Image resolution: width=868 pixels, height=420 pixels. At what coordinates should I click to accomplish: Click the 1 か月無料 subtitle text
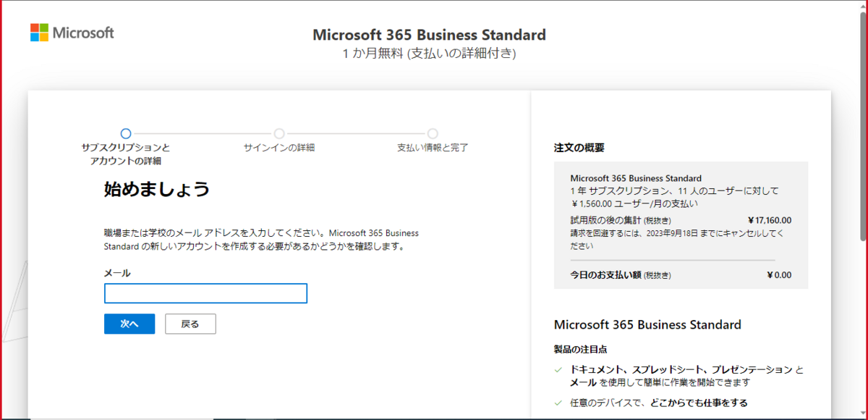tap(429, 54)
